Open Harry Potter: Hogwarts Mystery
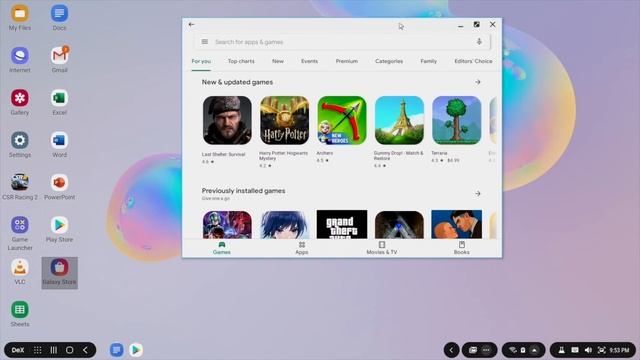Viewport: 640px width, 360px height. coord(284,131)
